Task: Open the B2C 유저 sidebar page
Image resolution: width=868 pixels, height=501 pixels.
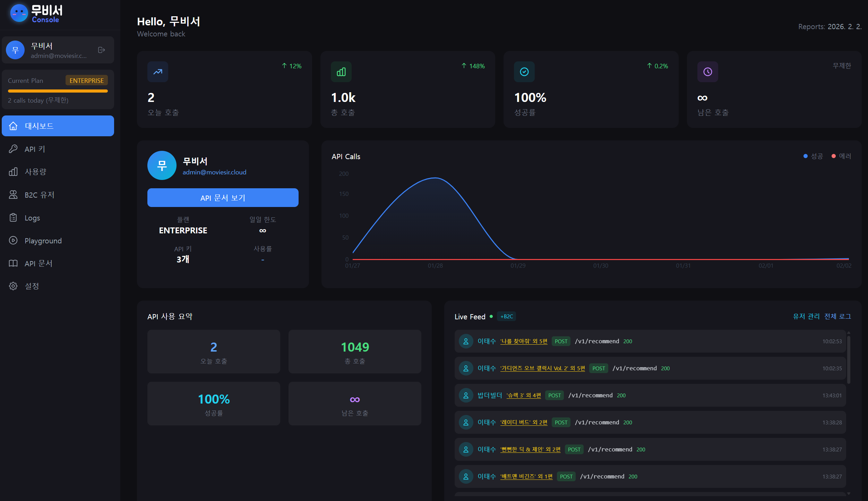Action: 39,195
